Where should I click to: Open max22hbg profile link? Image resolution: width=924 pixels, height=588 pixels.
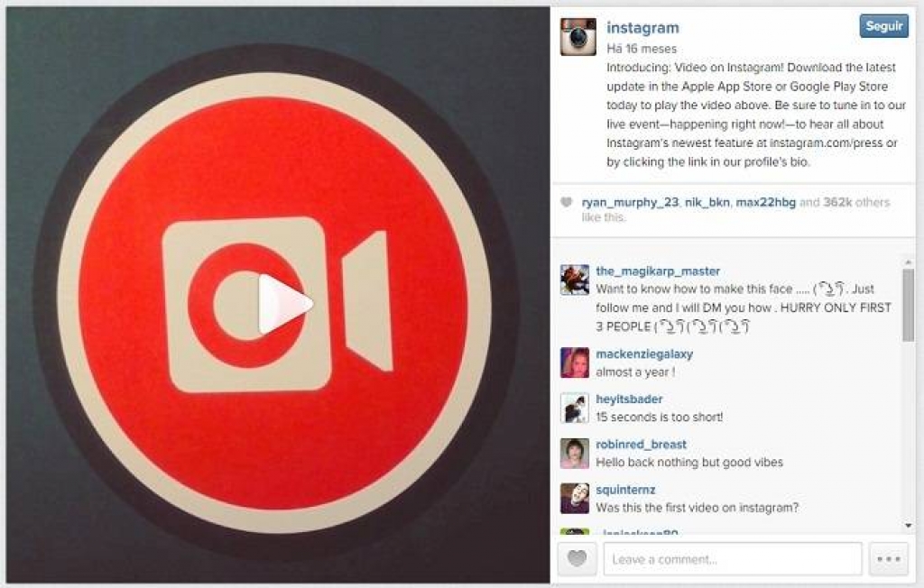pos(765,202)
